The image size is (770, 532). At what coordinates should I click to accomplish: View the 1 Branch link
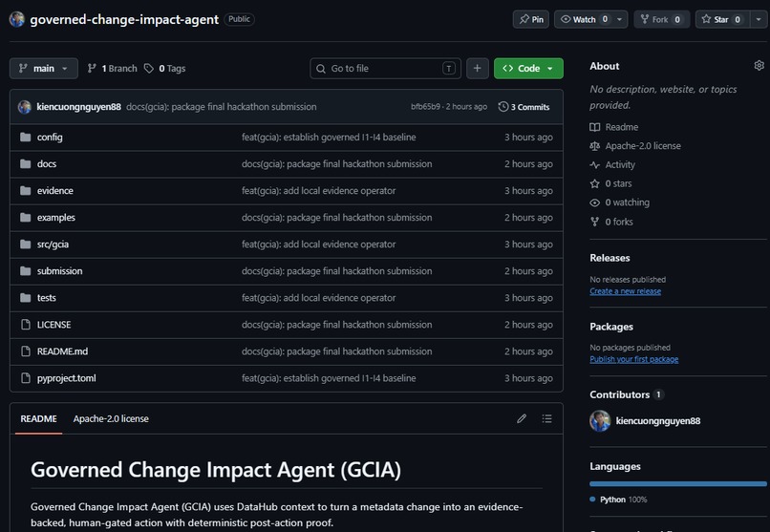click(x=112, y=68)
